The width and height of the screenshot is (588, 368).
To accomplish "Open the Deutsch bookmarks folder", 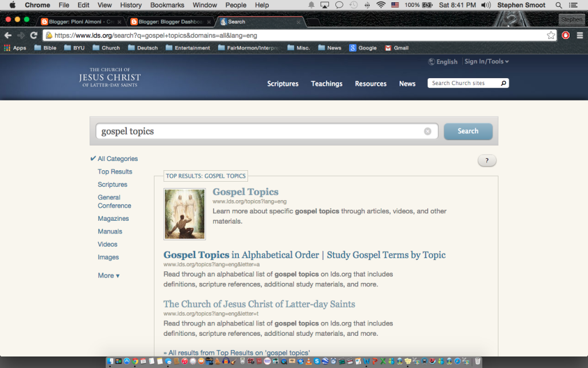I will point(143,48).
